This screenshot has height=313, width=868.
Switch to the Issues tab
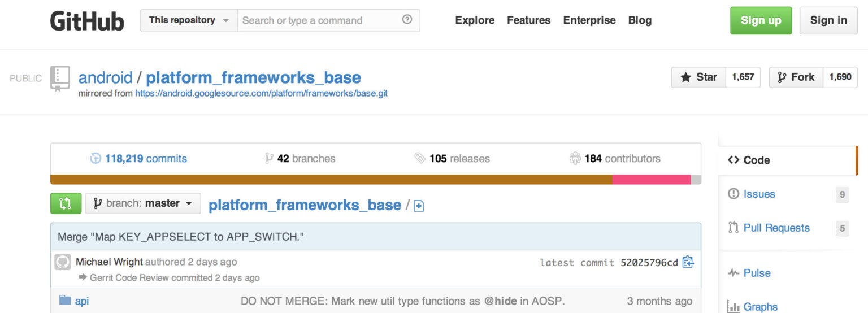(759, 194)
